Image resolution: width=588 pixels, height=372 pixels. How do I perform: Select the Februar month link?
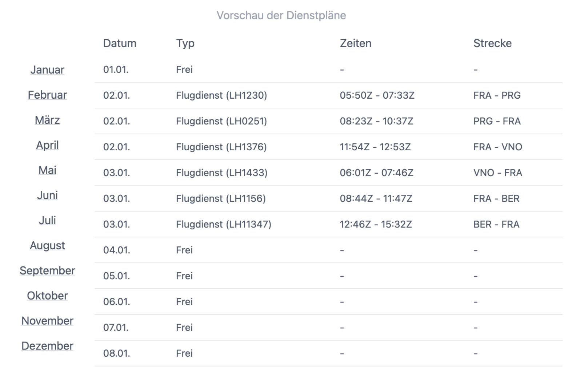tap(47, 95)
